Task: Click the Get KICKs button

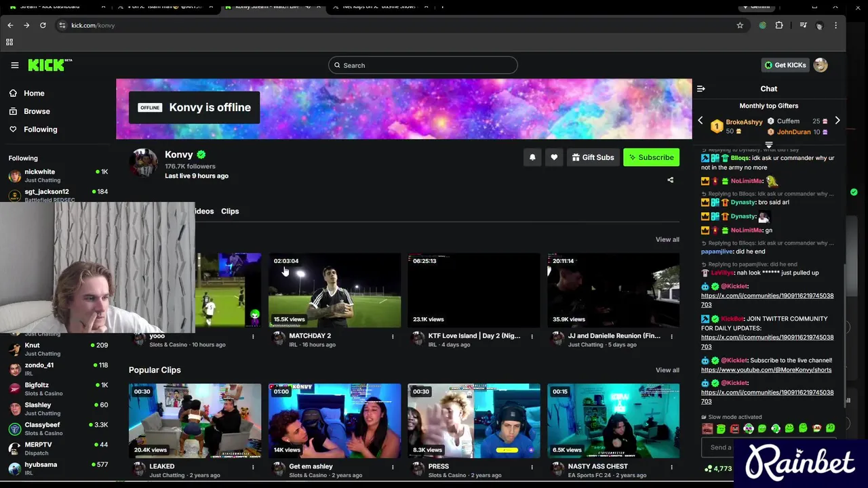Action: [785, 65]
